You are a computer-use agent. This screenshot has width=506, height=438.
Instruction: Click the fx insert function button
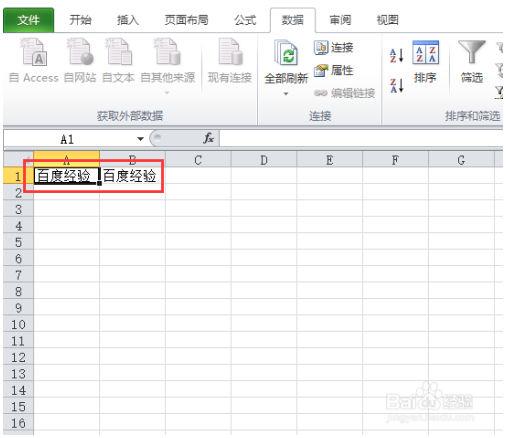208,138
